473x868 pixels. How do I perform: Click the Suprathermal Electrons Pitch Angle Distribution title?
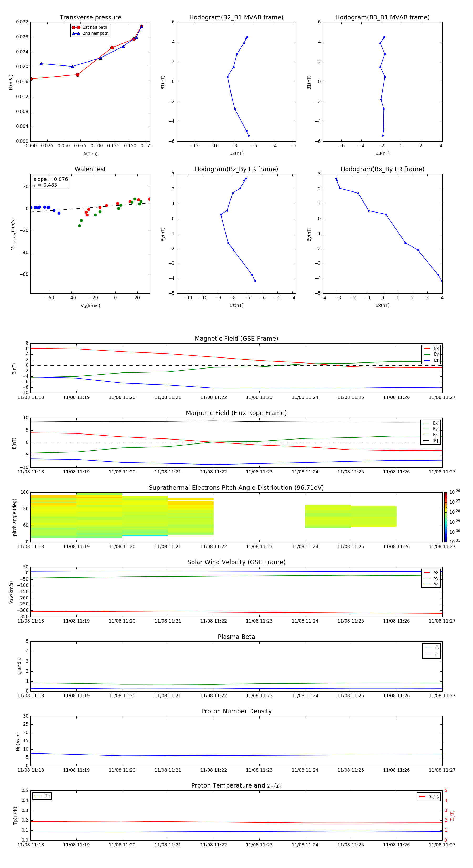[236, 488]
